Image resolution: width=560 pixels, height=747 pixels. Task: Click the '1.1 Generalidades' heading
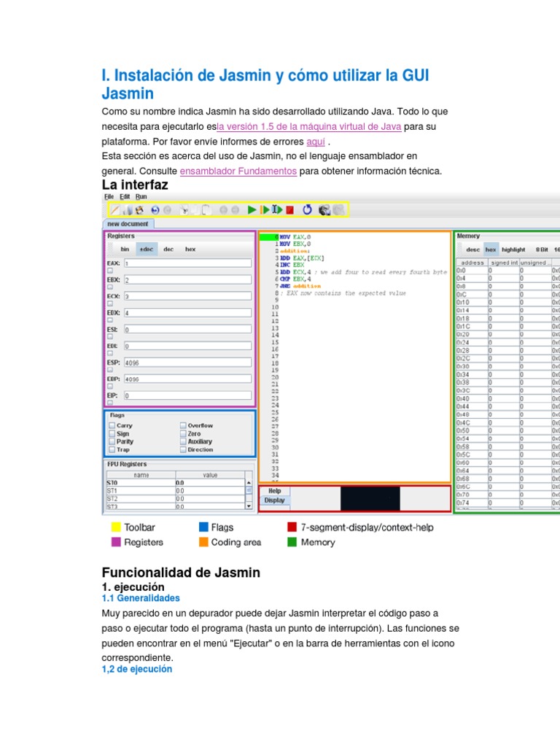point(141,598)
